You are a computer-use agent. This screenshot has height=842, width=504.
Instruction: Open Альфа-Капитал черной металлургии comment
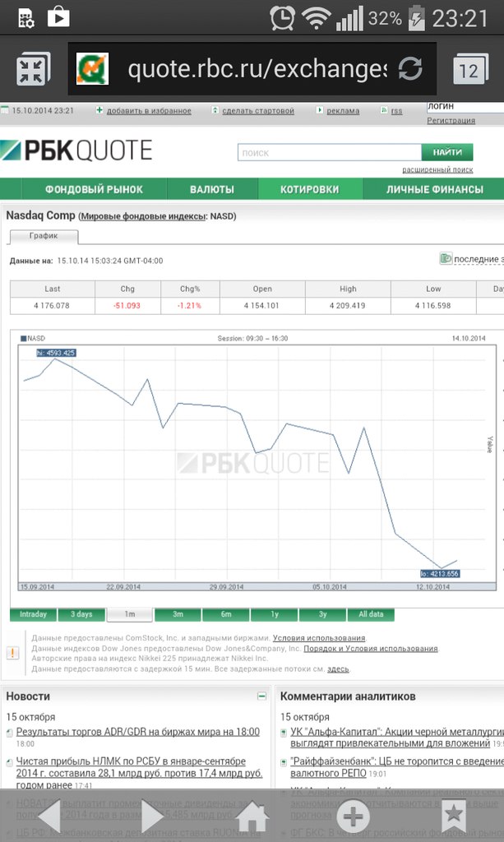397,738
